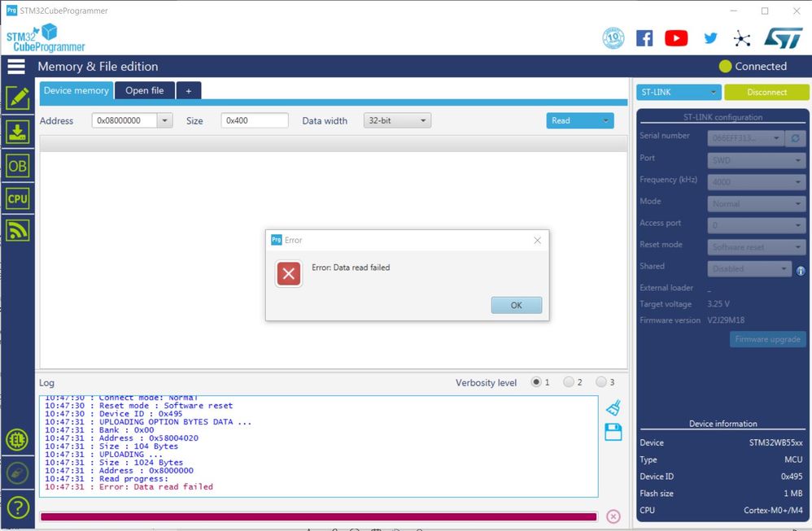
Task: Click the ST community network icon
Action: pyautogui.click(x=742, y=38)
